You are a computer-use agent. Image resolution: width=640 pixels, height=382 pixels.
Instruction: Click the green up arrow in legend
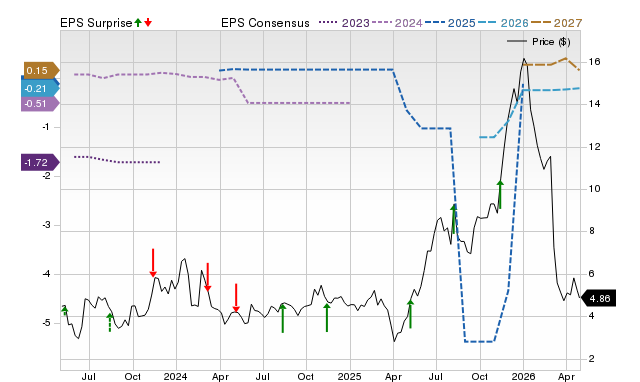pos(138,23)
